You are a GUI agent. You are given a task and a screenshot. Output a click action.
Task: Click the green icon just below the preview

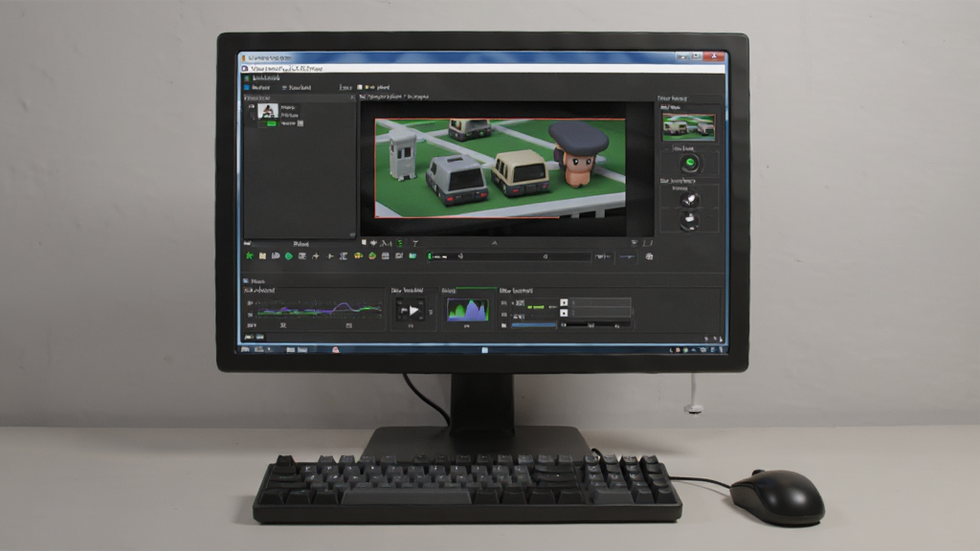(400, 243)
